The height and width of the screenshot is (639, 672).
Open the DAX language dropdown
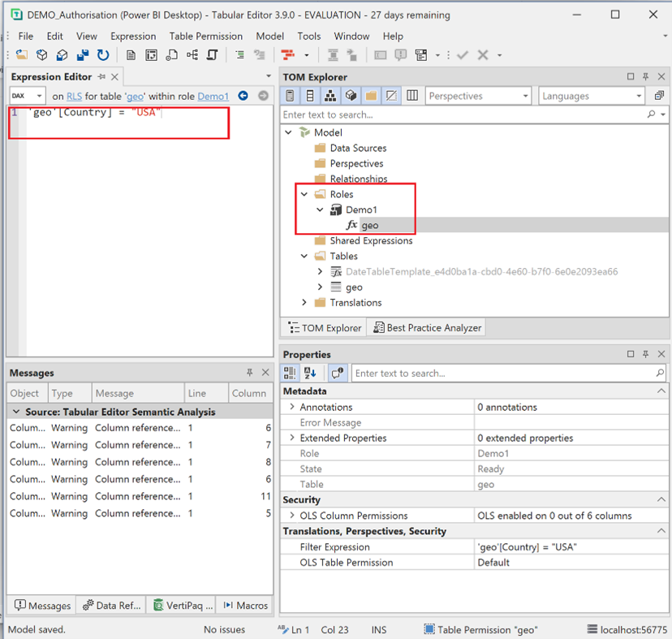[28, 96]
